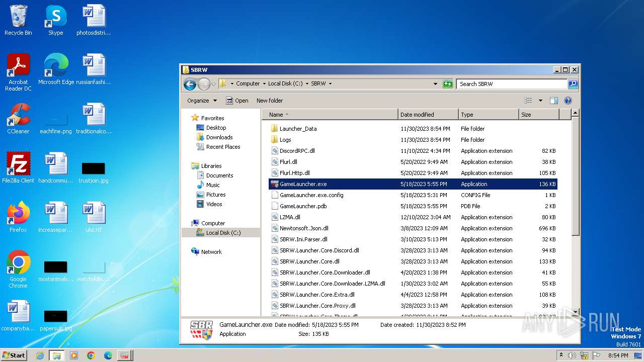Toggle the preview pane button

pos(554,101)
